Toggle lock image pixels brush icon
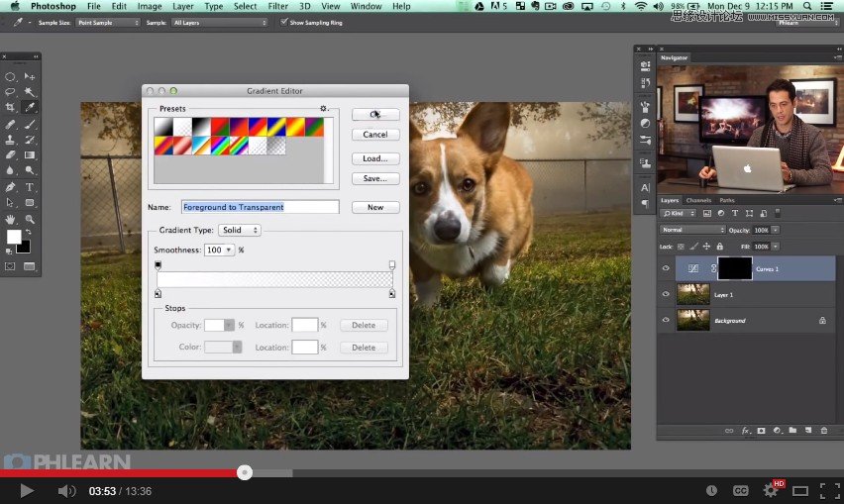 tap(693, 247)
